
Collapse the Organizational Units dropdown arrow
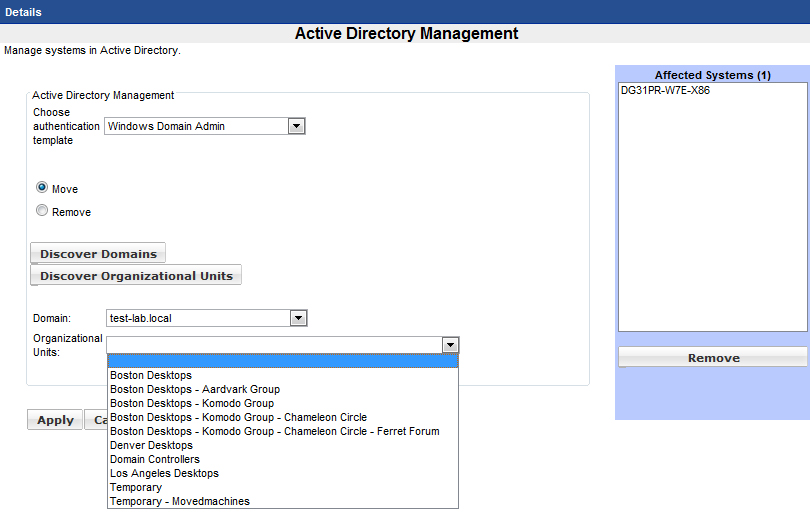click(451, 345)
